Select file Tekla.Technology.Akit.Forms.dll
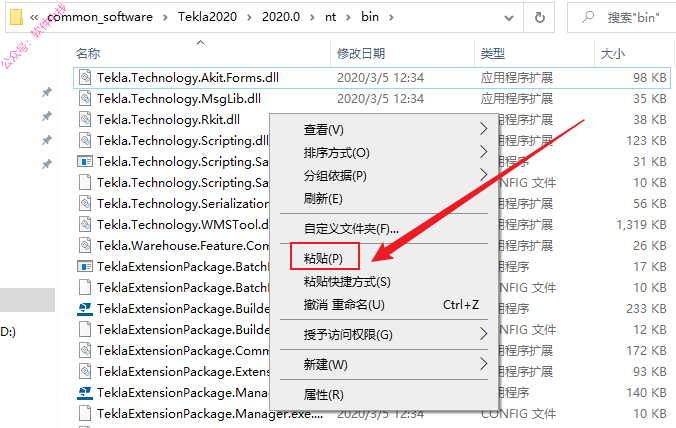The image size is (676, 428). (188, 78)
